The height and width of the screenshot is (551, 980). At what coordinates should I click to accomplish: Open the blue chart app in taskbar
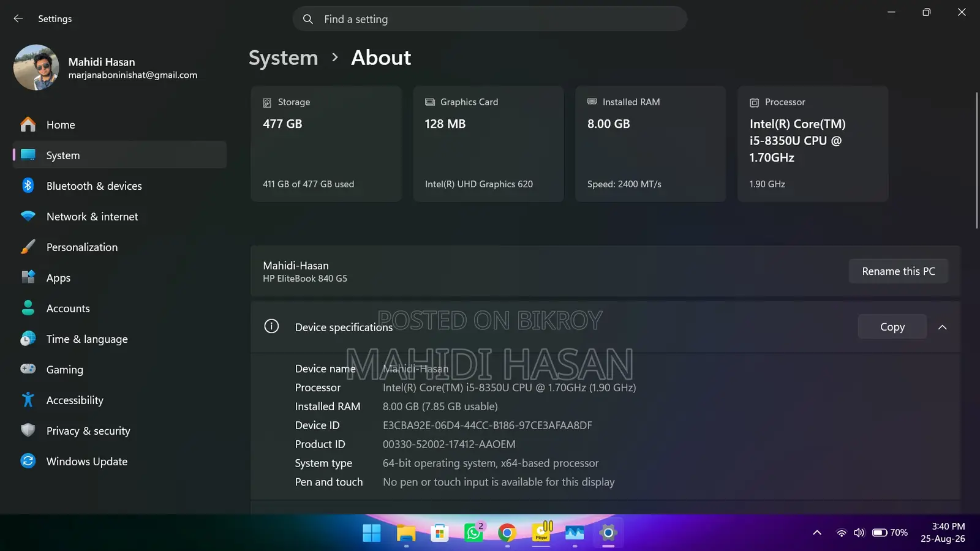[x=575, y=533]
